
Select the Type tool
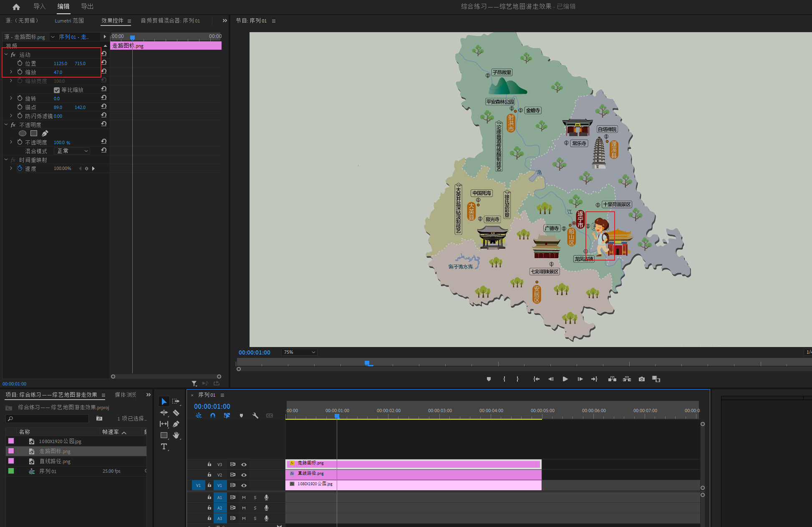[164, 446]
